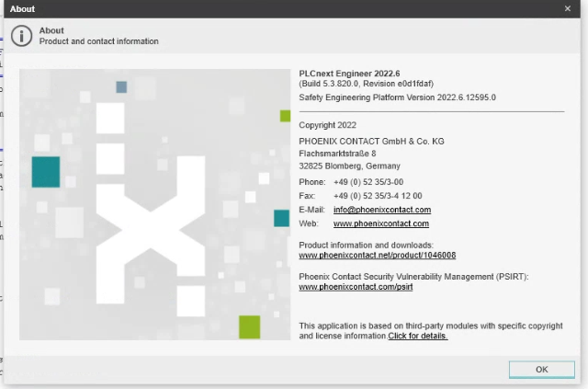The height and width of the screenshot is (389, 588).
Task: Click PHOENIX CONTACT GmbH & Co. KG text
Action: (x=371, y=142)
